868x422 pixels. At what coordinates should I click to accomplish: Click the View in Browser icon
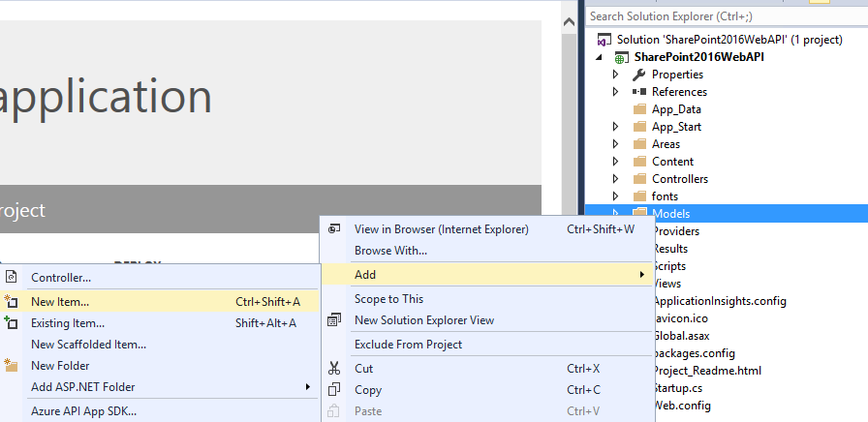click(334, 229)
